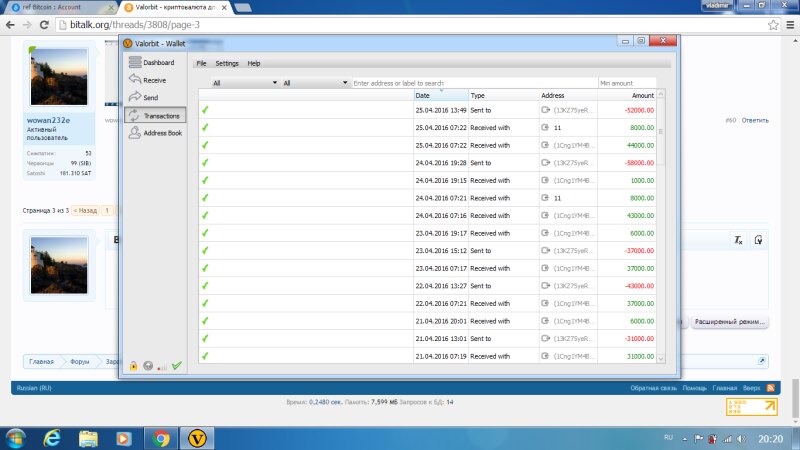
Task: Open the File menu
Action: [201, 63]
